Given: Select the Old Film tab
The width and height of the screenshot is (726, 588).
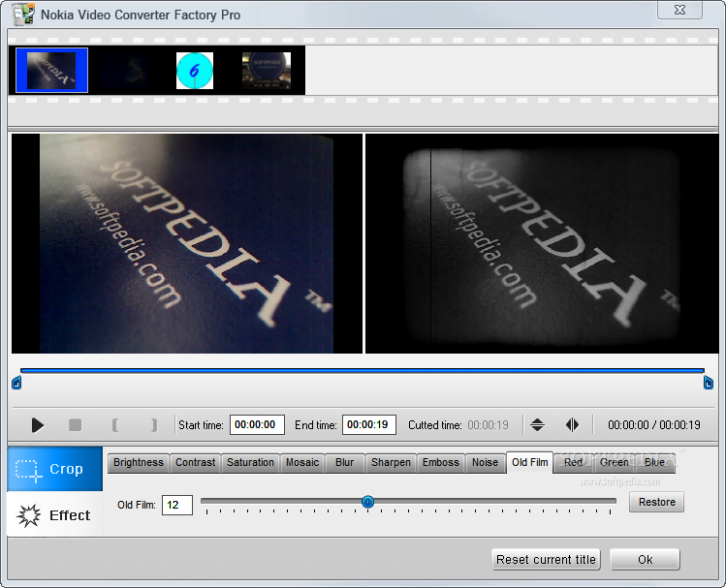Looking at the screenshot, I should tap(529, 463).
